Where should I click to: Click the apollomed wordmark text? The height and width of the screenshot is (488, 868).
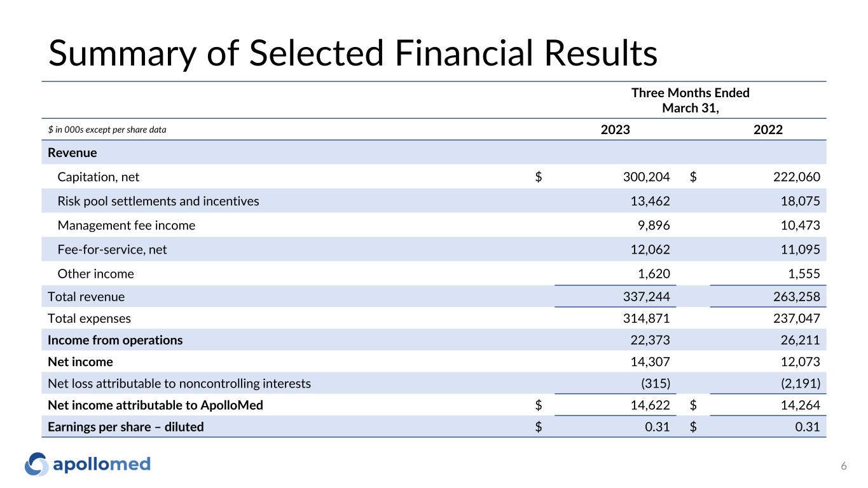coord(102,464)
